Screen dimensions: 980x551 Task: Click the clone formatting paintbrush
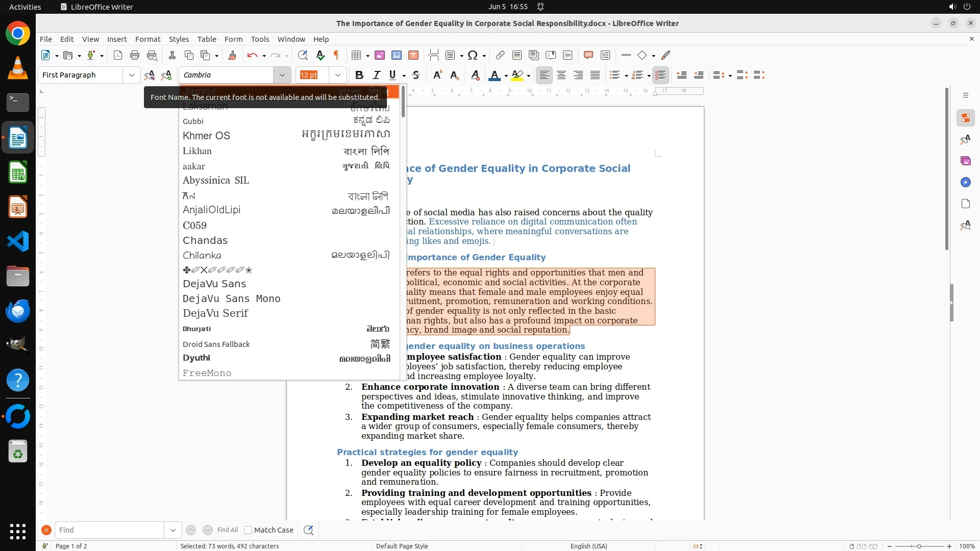pyautogui.click(x=232, y=55)
